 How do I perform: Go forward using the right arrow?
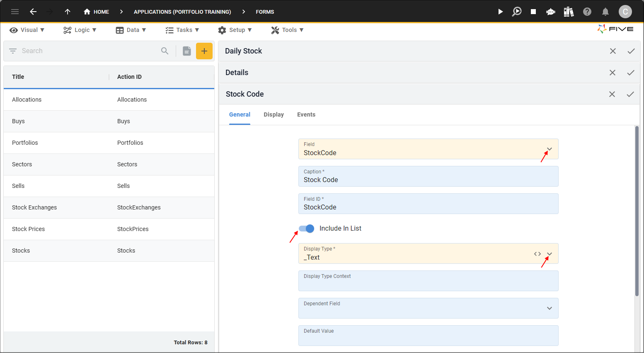pos(50,12)
